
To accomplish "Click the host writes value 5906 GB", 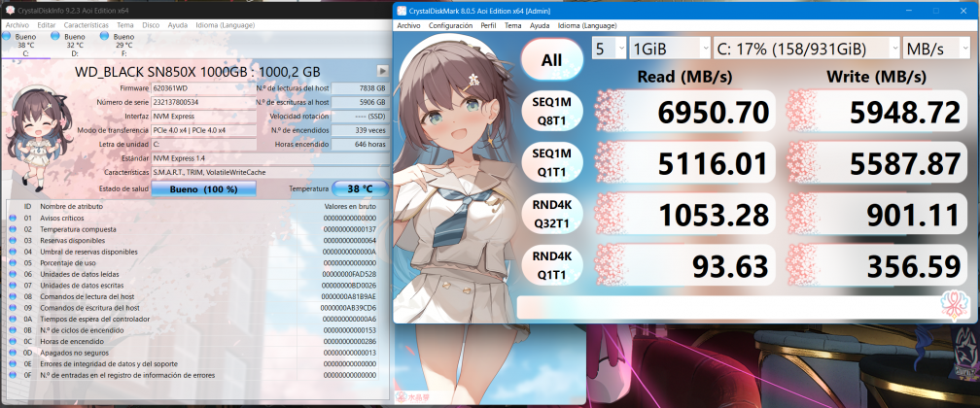I will [360, 102].
